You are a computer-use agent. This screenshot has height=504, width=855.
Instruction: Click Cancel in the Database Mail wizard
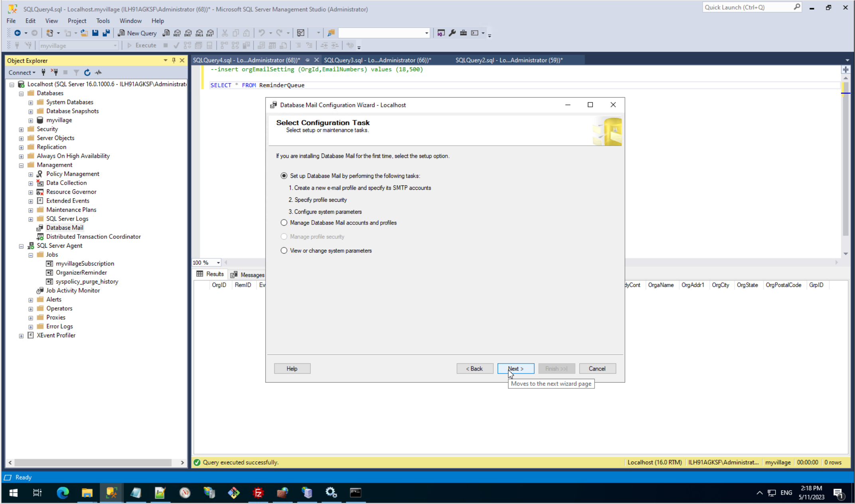(x=597, y=368)
